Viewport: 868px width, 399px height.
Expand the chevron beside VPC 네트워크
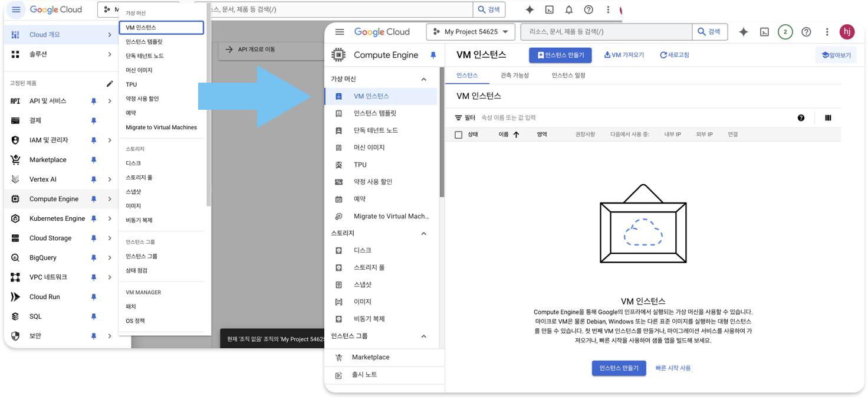[110, 277]
